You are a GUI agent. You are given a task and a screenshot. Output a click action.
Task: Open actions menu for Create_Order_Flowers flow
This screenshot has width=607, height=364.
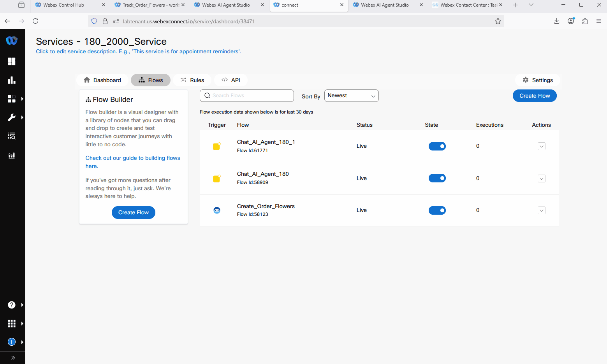click(x=541, y=210)
